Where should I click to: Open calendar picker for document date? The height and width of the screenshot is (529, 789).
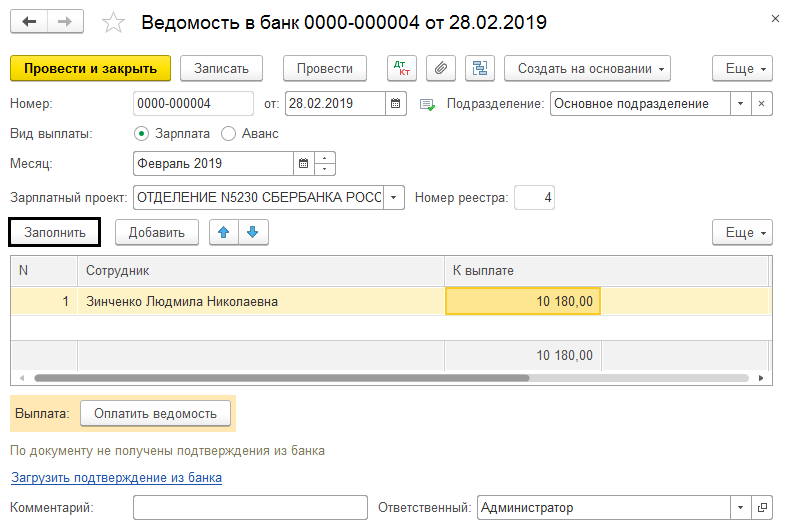click(x=397, y=104)
